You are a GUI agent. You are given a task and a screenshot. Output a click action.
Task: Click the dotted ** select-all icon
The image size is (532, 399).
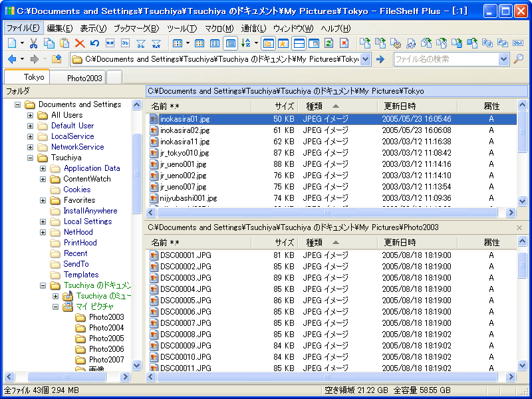click(x=110, y=43)
